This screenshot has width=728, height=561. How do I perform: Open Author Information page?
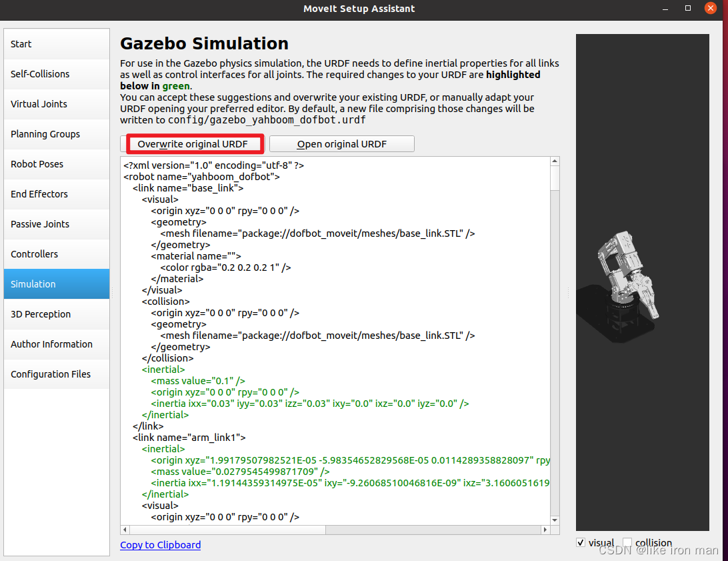tap(57, 344)
